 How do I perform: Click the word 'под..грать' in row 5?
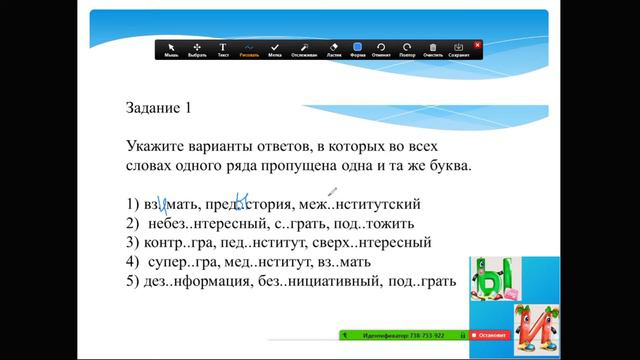tap(422, 281)
